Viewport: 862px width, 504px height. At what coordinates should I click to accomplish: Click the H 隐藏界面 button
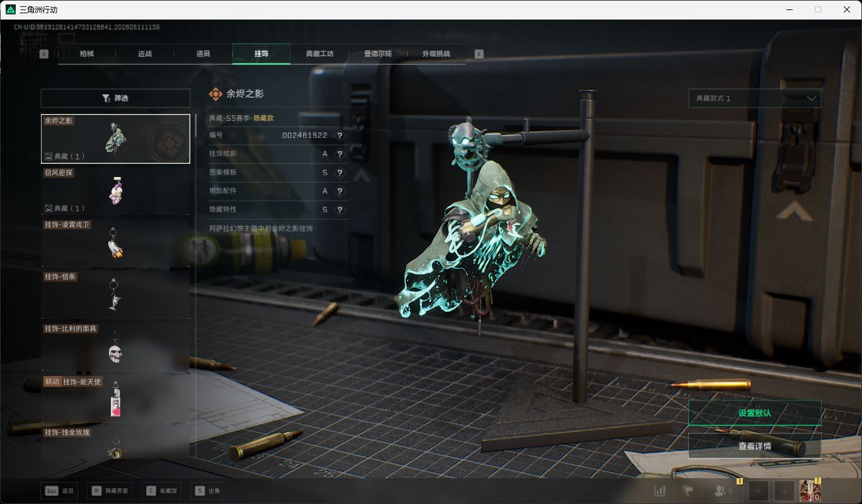[x=111, y=491]
